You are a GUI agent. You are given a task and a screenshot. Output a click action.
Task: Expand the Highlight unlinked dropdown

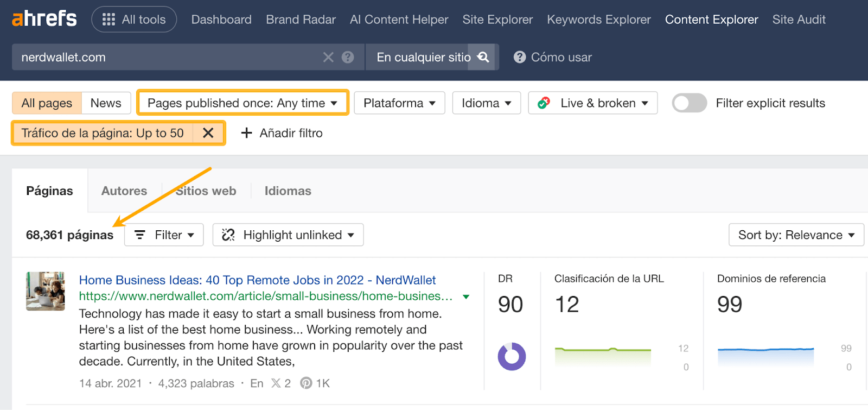(288, 235)
